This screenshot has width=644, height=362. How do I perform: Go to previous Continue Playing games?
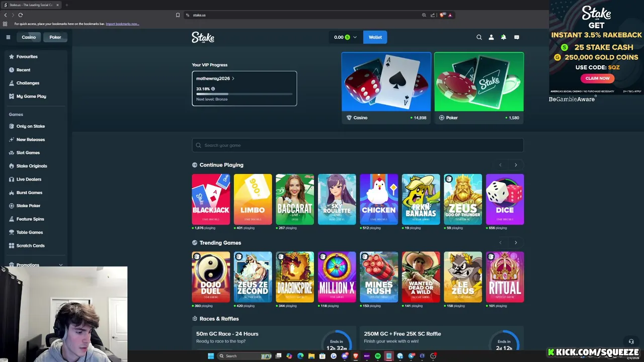(500, 165)
